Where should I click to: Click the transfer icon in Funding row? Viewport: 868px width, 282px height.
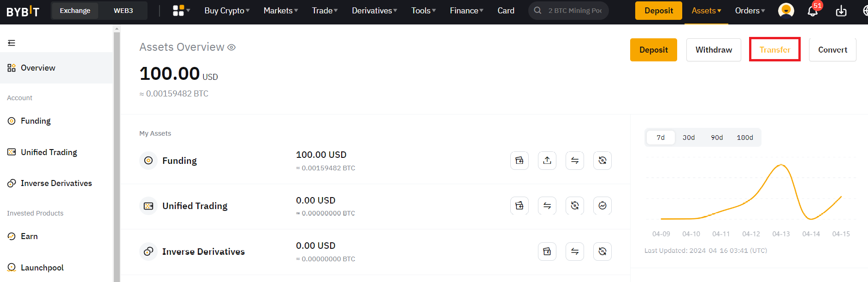coord(575,161)
